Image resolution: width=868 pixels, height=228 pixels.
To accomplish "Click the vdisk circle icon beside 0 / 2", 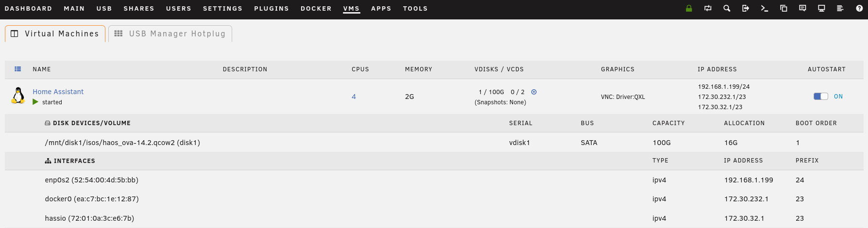I will click(x=534, y=92).
